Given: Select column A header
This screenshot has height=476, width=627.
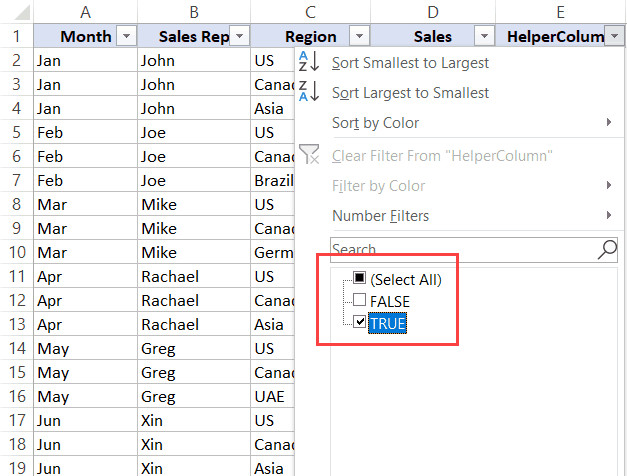Looking at the screenshot, I should tap(85, 11).
